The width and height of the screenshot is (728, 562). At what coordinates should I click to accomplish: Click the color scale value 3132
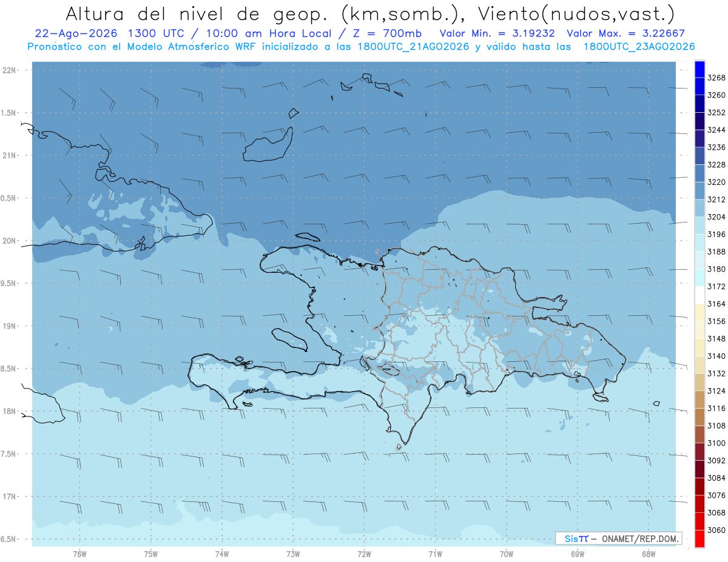pyautogui.click(x=716, y=373)
